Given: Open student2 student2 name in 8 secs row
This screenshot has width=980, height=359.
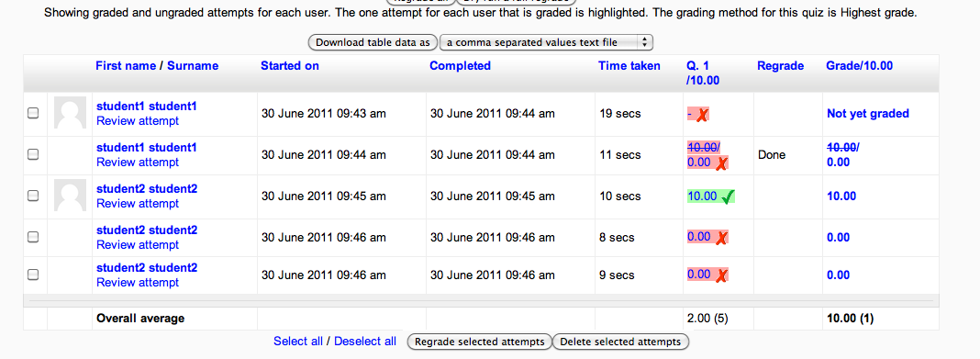Looking at the screenshot, I should pyautogui.click(x=146, y=230).
